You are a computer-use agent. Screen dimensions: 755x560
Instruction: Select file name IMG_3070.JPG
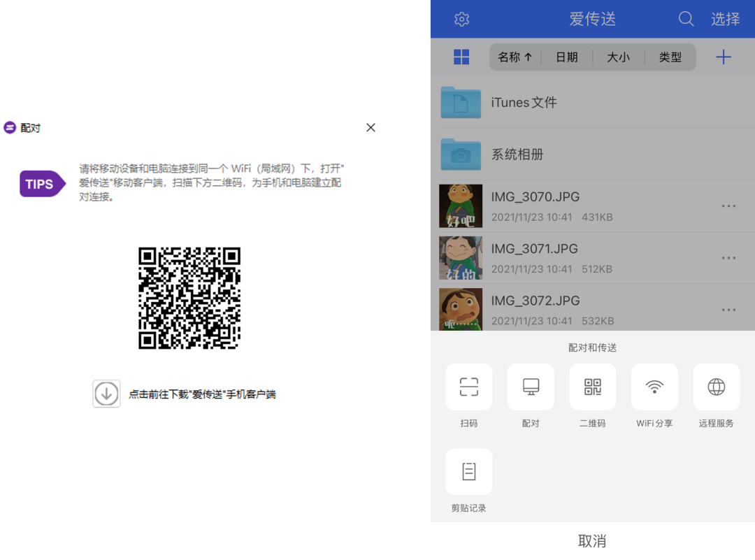tap(535, 197)
